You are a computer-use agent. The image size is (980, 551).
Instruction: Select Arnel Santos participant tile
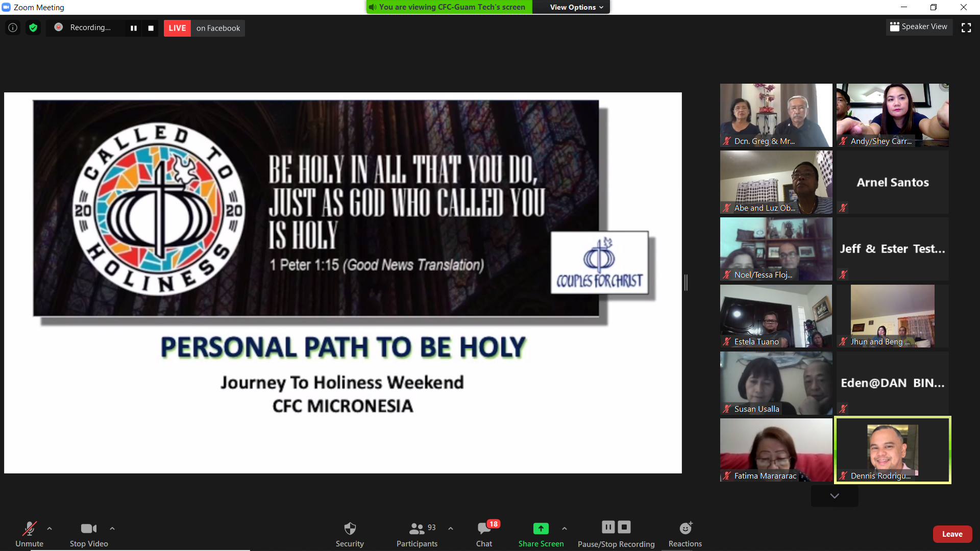tap(892, 182)
